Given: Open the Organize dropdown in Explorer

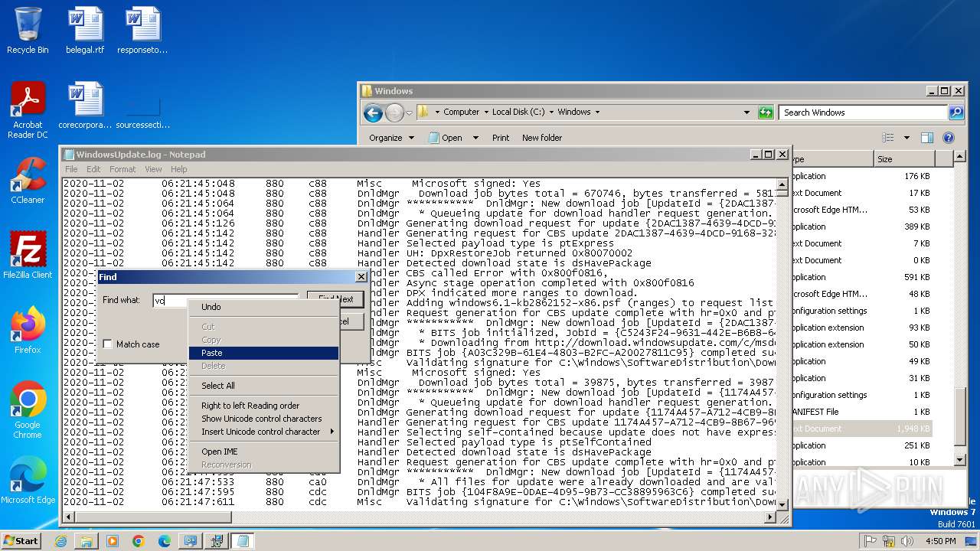Looking at the screenshot, I should 391,138.
